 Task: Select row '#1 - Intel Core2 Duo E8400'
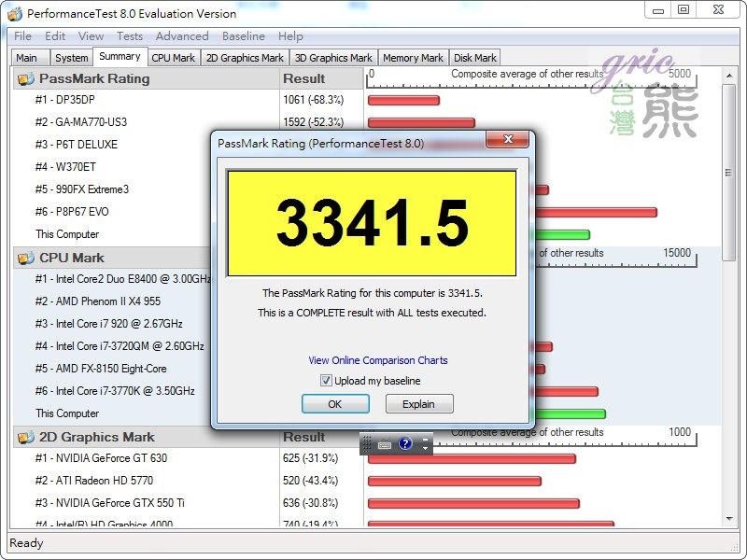(123, 278)
